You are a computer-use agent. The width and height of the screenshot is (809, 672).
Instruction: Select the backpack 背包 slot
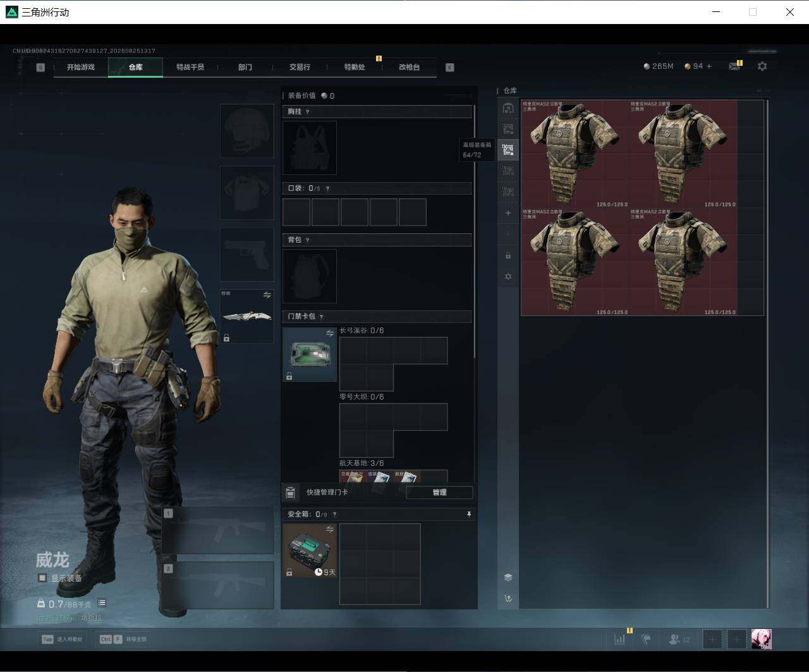click(310, 276)
